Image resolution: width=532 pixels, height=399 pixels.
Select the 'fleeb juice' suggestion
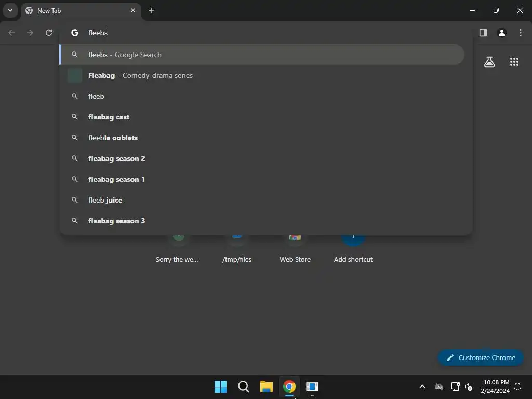(262, 200)
